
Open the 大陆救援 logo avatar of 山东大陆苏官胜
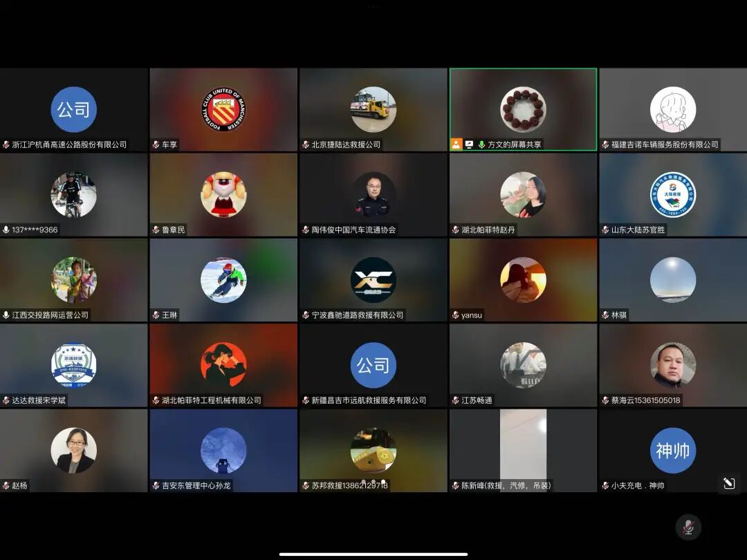673,195
